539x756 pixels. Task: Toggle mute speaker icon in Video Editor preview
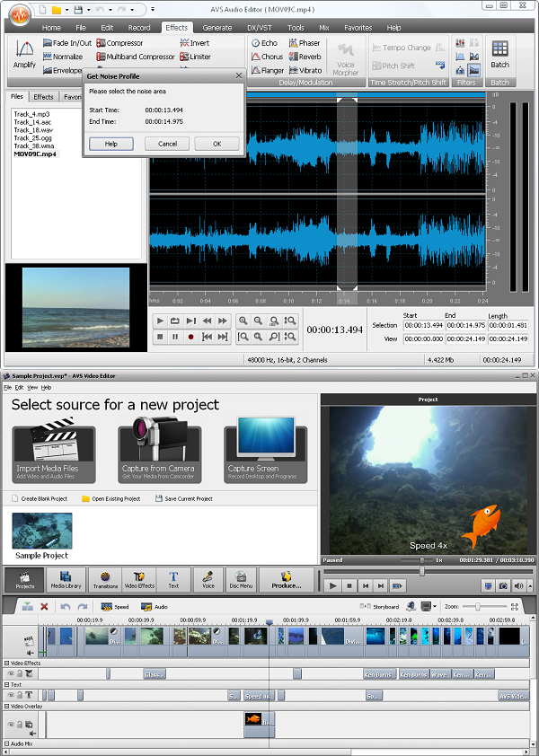pyautogui.click(x=518, y=585)
